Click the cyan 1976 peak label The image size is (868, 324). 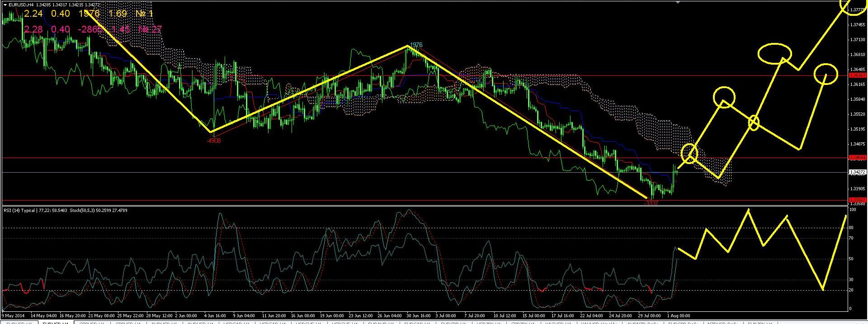point(416,45)
